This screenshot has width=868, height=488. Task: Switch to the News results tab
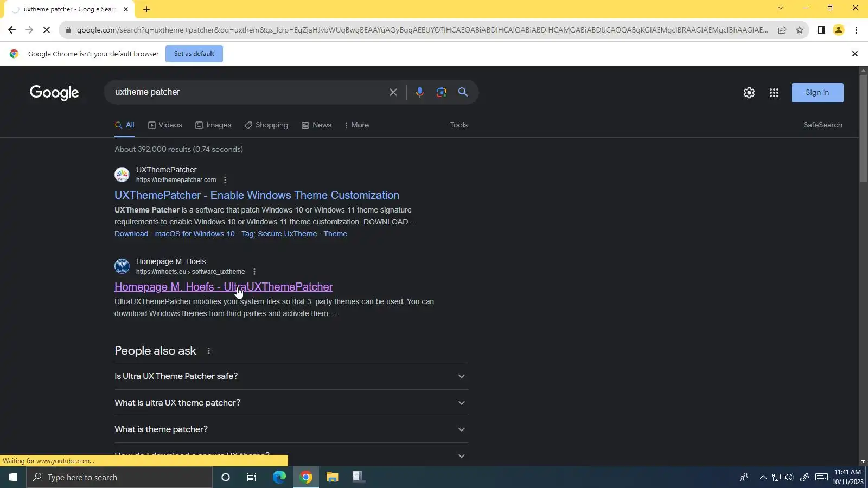click(x=317, y=125)
